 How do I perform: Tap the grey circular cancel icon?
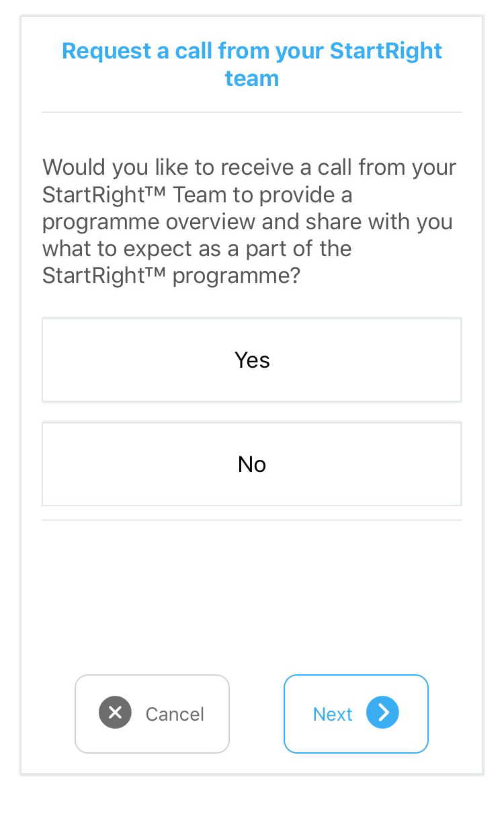[x=115, y=713]
